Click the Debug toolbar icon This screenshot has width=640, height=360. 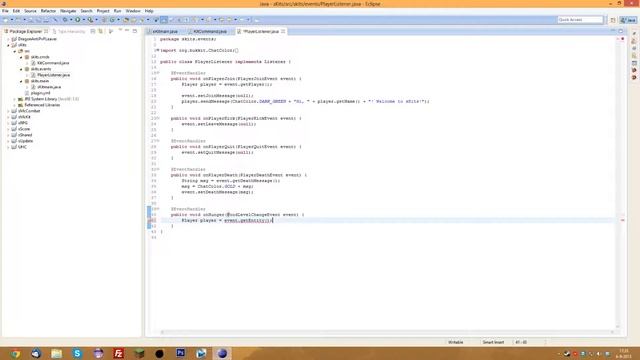pos(65,20)
